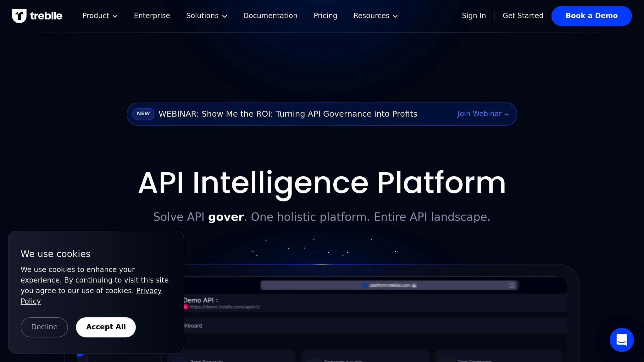Expand the Solutions dropdown menu
Screen dimensions: 644x362
pyautogui.click(x=206, y=16)
